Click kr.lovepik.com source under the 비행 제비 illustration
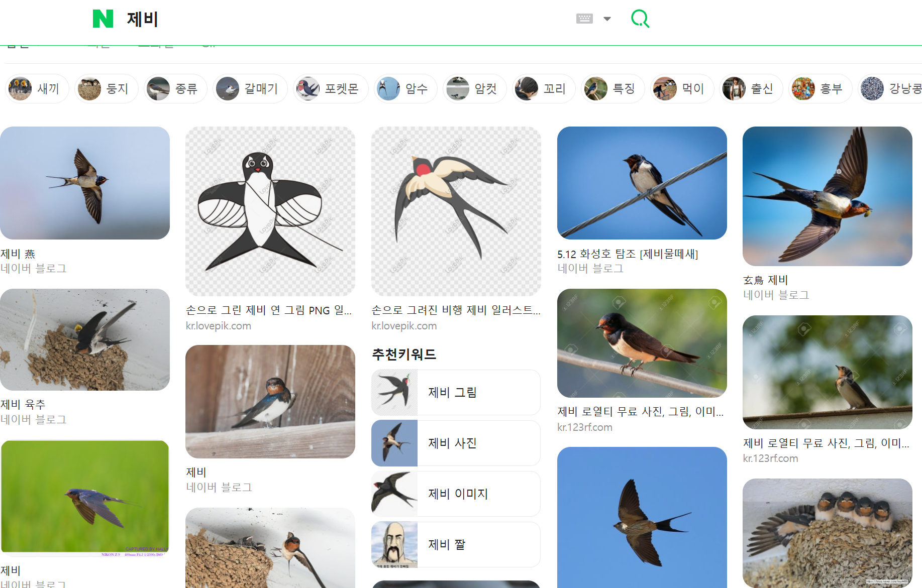The width and height of the screenshot is (922, 588). click(404, 326)
